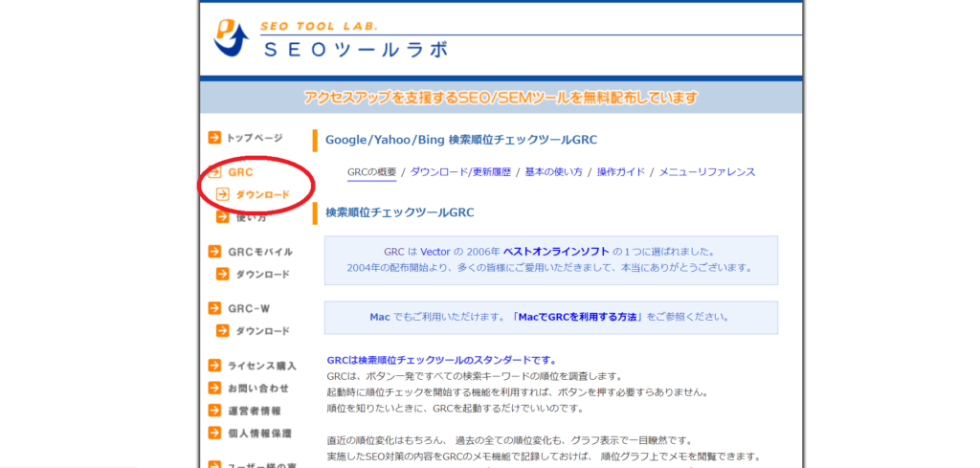This screenshot has width=980, height=468.
Task: Click the Mac word in the notice box
Action: pos(380,317)
